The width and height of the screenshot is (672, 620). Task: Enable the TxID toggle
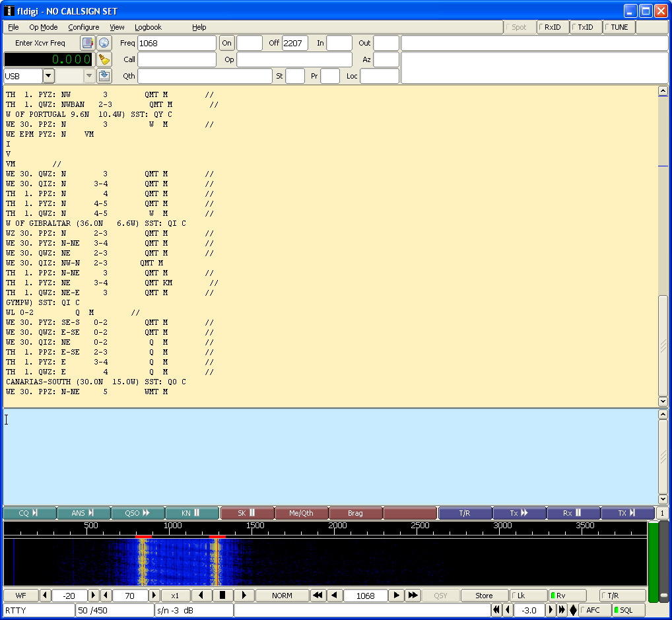pyautogui.click(x=586, y=27)
